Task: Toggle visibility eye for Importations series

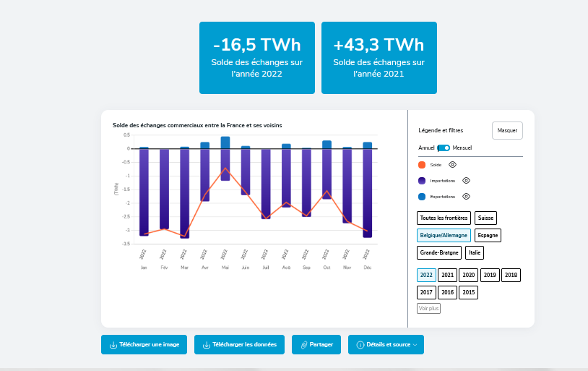Action: tap(466, 181)
